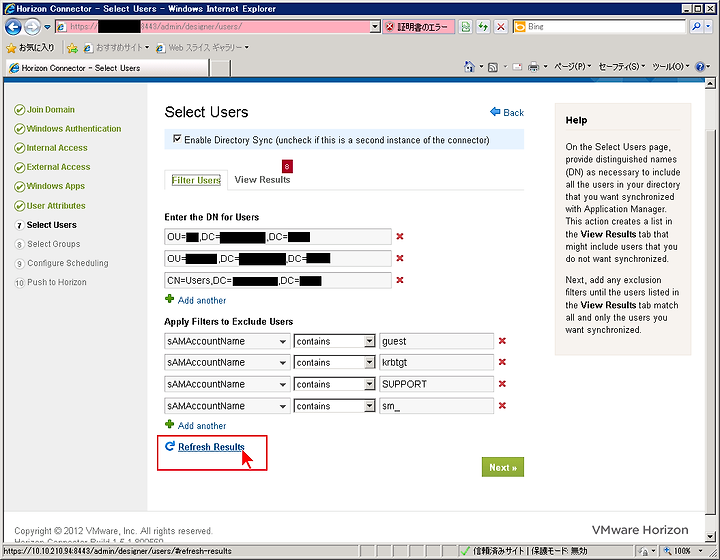The image size is (720, 560).
Task: Click the browser refresh icon
Action: point(483,27)
